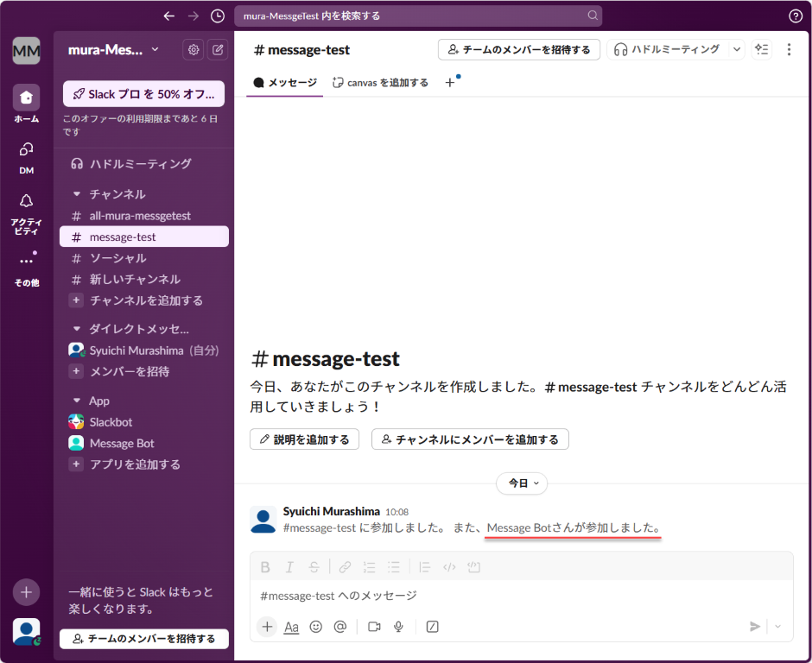
Task: Open the AI summary sparkle list icon
Action: (762, 50)
